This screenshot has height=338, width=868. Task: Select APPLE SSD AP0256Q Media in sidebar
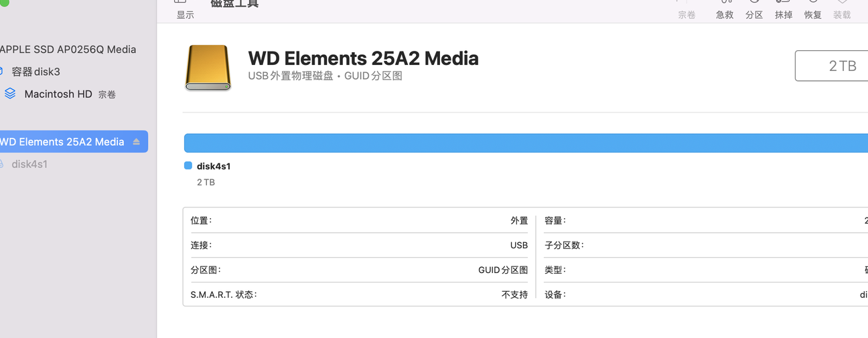68,50
